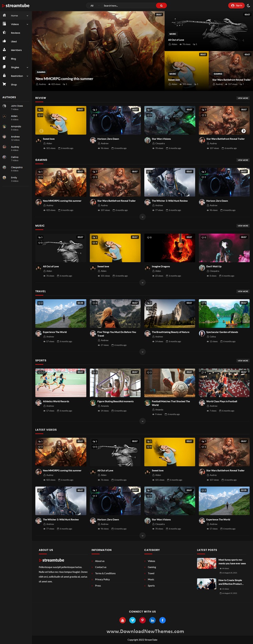Click View More in Gaming section
The height and width of the screenshot is (644, 253).
(243, 160)
